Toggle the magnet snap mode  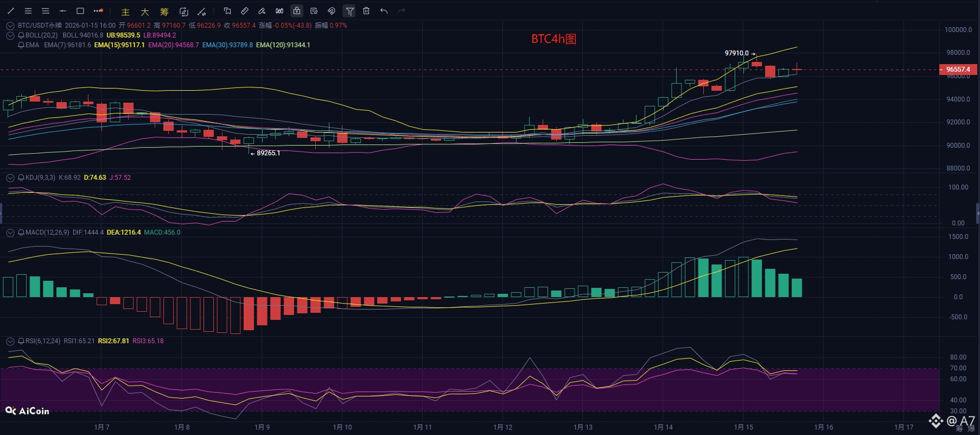pos(332,11)
